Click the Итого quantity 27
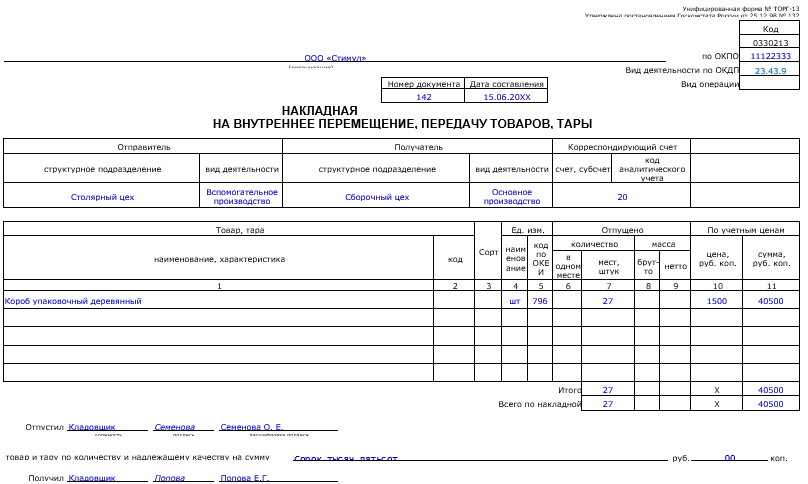The height and width of the screenshot is (484, 808). click(x=608, y=390)
